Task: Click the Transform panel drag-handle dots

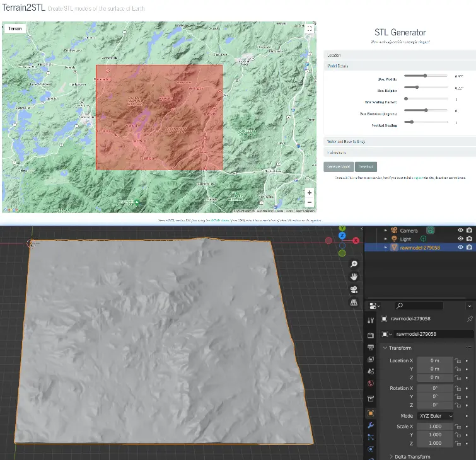Action: click(x=468, y=348)
